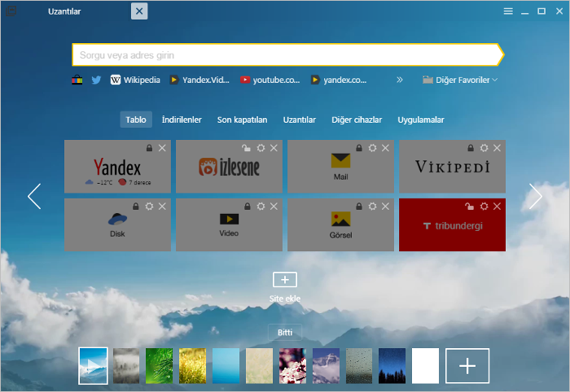Screen dimensions: 570x392
Task: Toggle lock on Vikipedi tile
Action: [x=471, y=148]
